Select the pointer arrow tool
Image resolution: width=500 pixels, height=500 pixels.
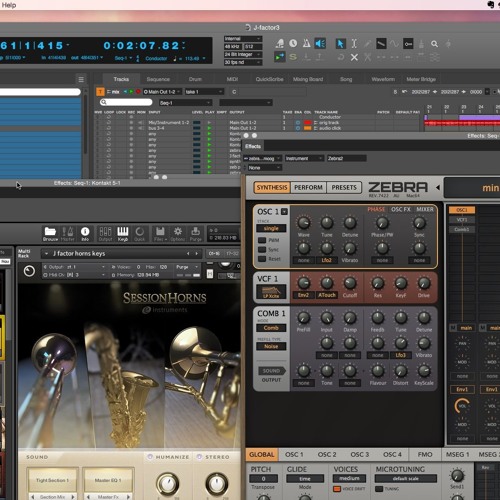point(340,44)
